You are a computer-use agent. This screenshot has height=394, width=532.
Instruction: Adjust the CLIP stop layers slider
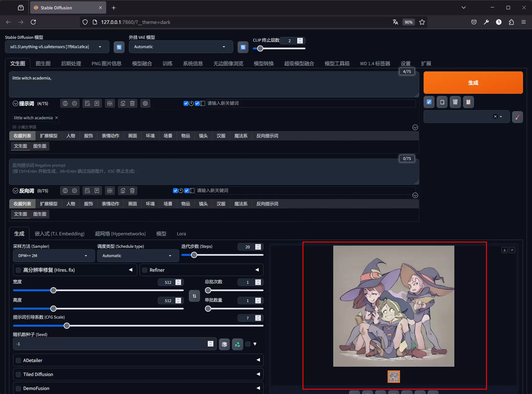260,48
